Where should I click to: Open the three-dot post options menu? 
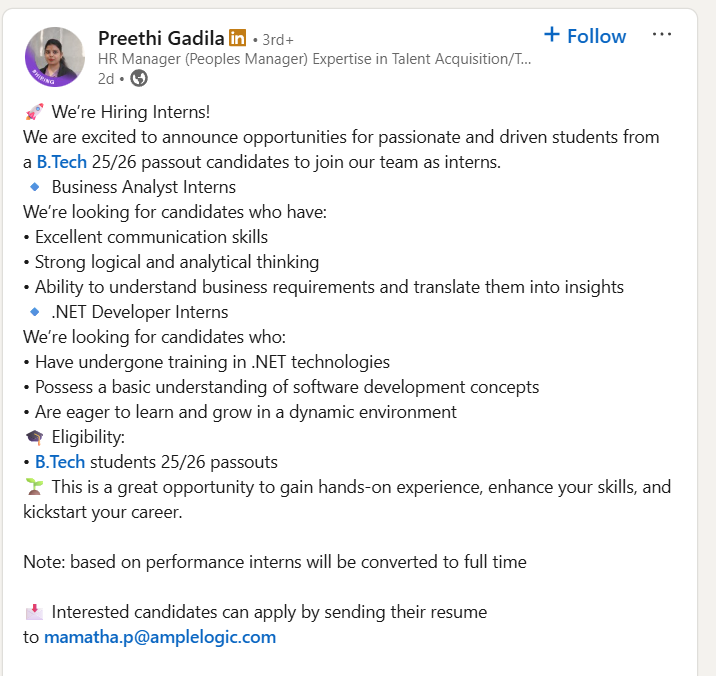(x=662, y=35)
